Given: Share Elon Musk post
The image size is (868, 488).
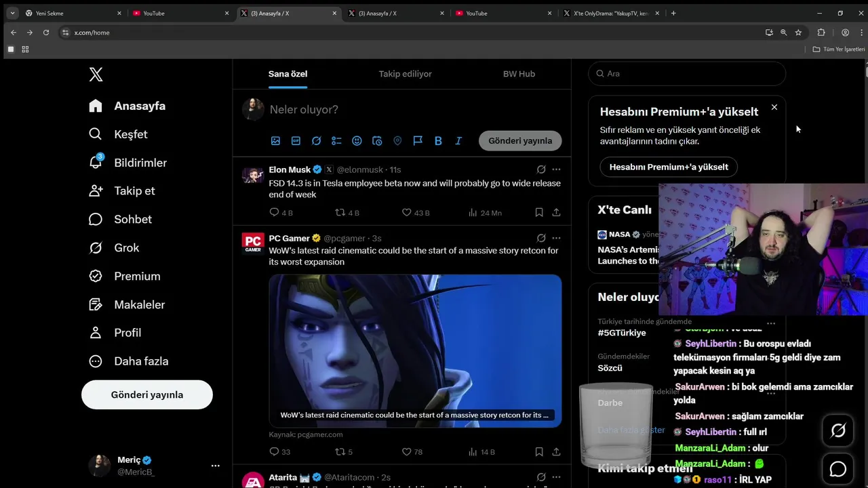Looking at the screenshot, I should [556, 213].
